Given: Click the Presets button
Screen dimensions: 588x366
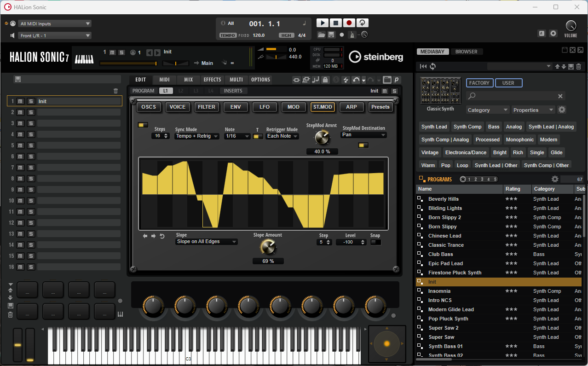Looking at the screenshot, I should click(x=380, y=107).
